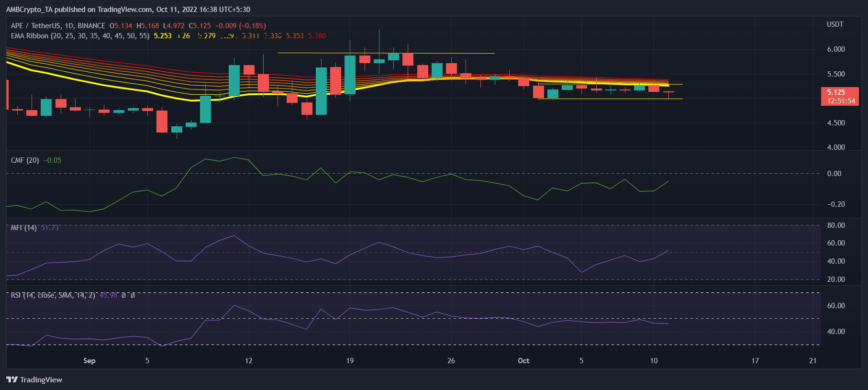Click the current price label 5.125
Viewport: 868px width, 390px height.
[x=836, y=92]
